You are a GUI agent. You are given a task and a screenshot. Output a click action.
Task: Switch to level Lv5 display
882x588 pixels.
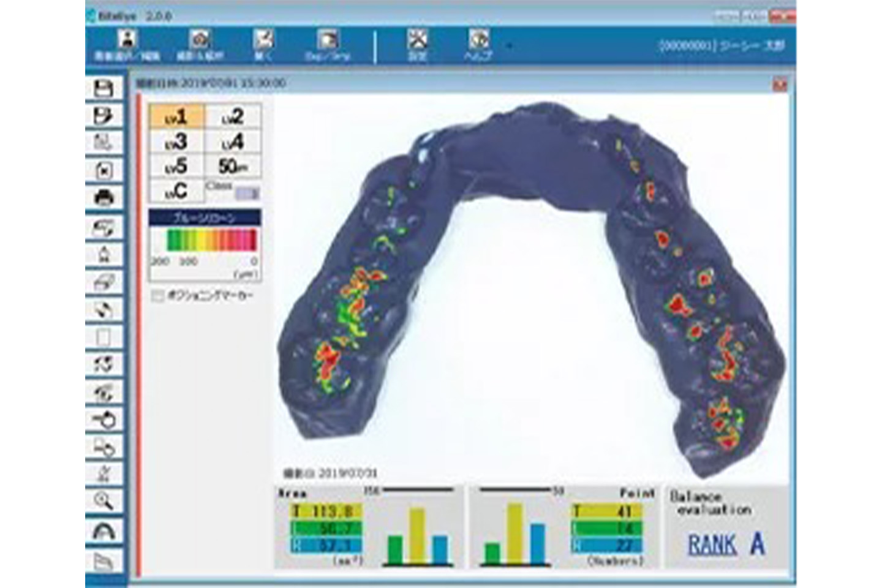click(176, 166)
